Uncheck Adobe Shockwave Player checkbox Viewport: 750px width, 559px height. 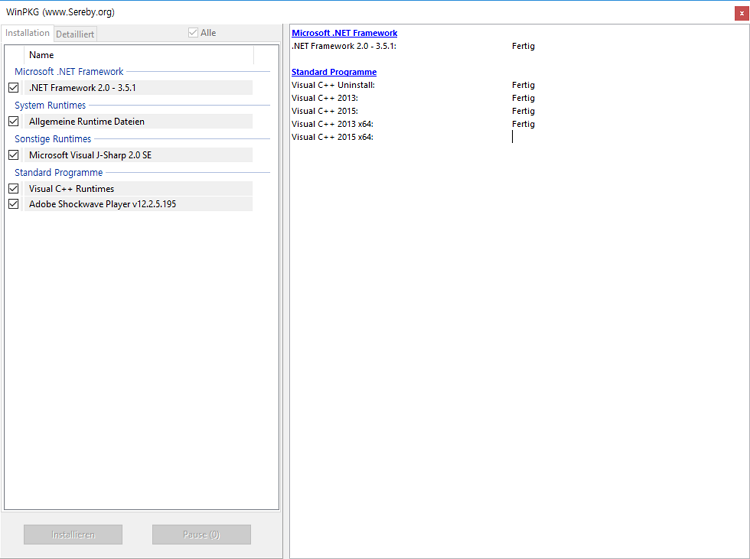(x=13, y=204)
